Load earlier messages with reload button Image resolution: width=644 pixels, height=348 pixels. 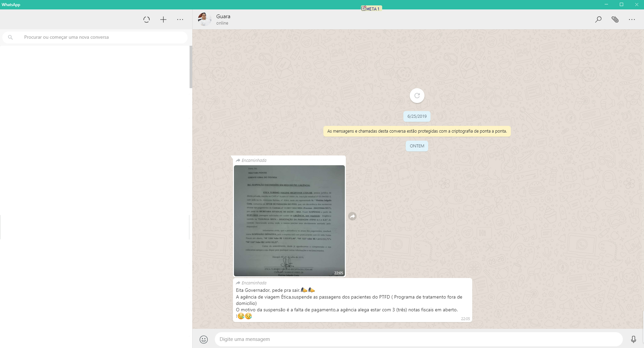pyautogui.click(x=417, y=96)
